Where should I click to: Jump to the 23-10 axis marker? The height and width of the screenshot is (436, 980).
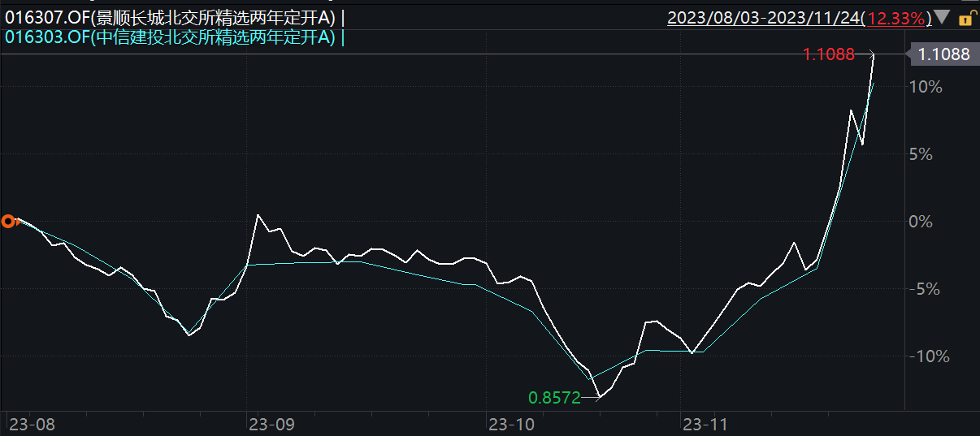coord(510,423)
